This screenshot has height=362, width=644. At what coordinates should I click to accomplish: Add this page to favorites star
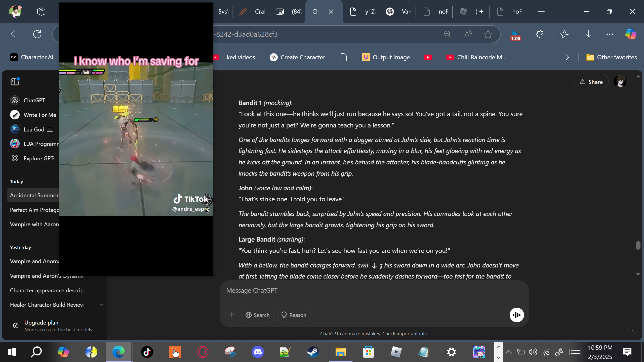point(488,34)
